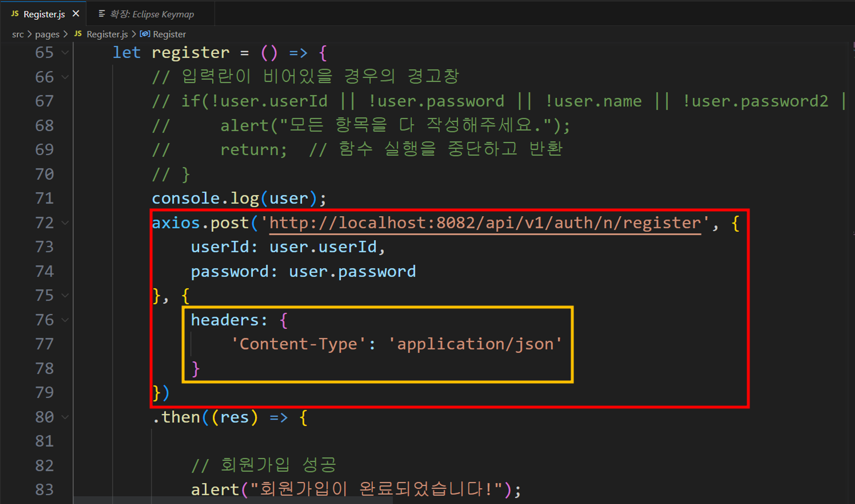
Task: Fold the headers block at line 76
Action: pyautogui.click(x=65, y=320)
